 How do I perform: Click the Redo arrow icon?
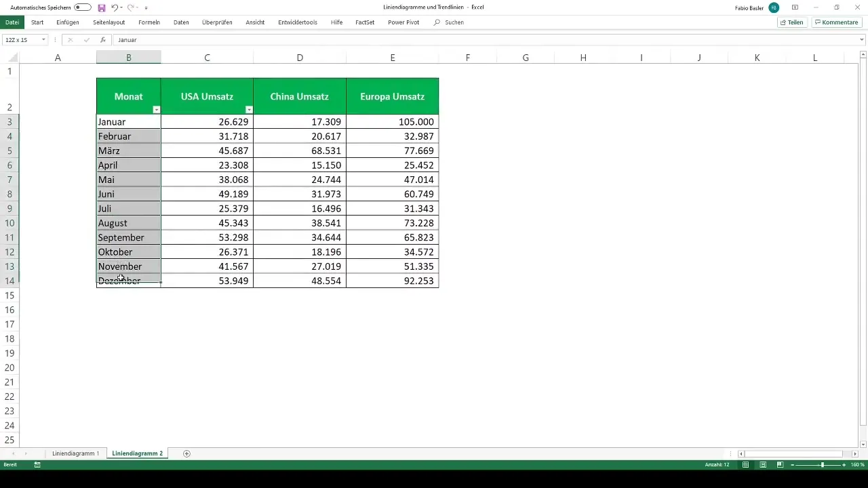tap(130, 7)
